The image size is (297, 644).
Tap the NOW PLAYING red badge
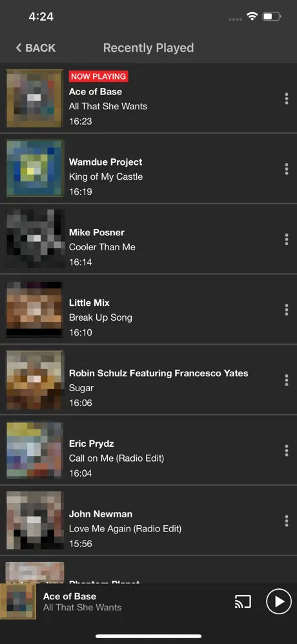(x=98, y=76)
